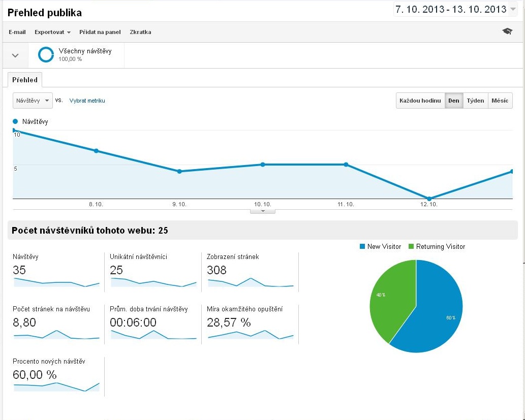Click the Vybrat metriku link
Image resolution: width=525 pixels, height=420 pixels.
87,101
